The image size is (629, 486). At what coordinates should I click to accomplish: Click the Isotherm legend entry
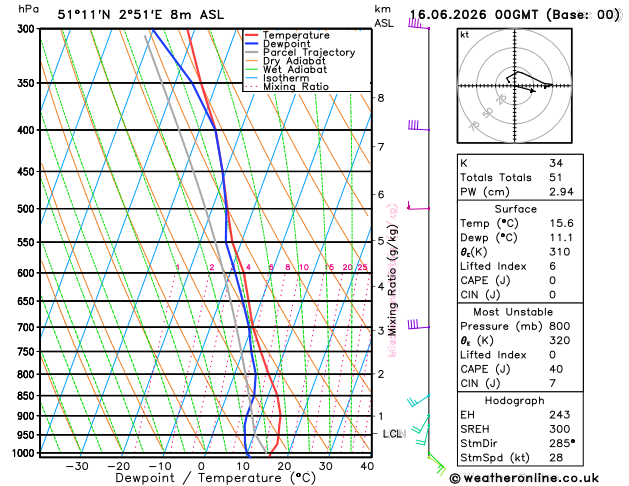[x=278, y=78]
